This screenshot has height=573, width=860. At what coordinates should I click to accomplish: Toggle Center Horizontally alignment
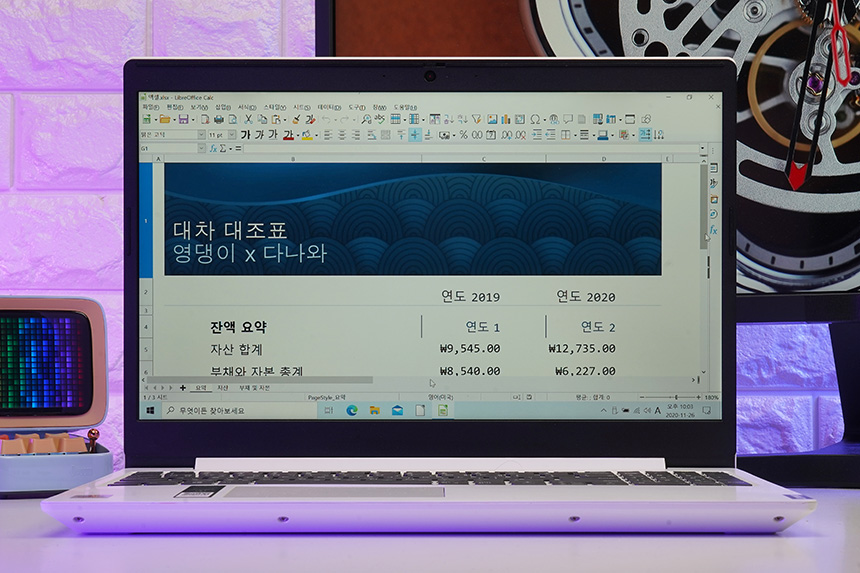[342, 134]
